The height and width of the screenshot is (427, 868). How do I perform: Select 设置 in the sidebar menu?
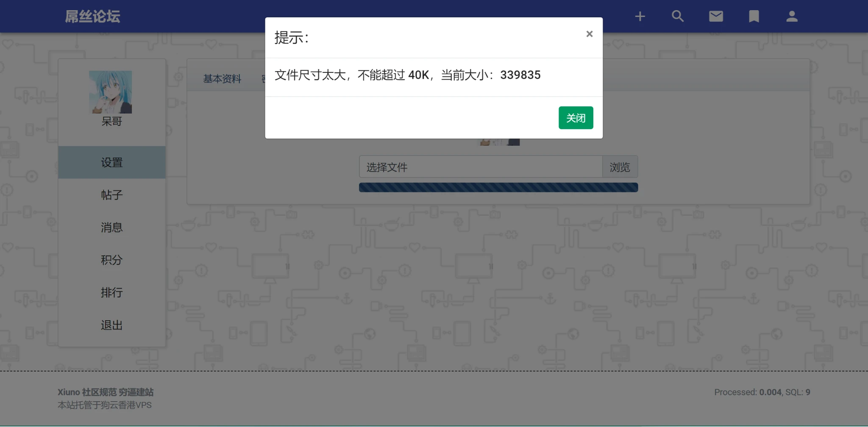[x=112, y=162]
